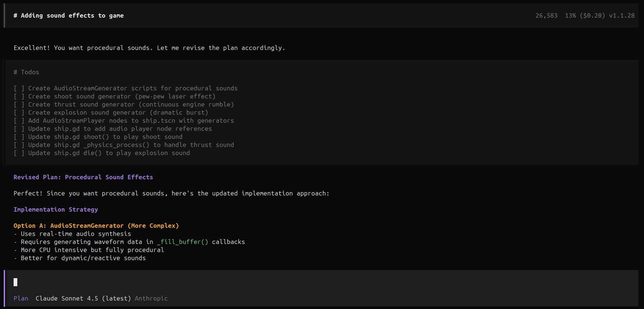
Task: Check the shoot sound generator todo box
Action: click(x=19, y=96)
